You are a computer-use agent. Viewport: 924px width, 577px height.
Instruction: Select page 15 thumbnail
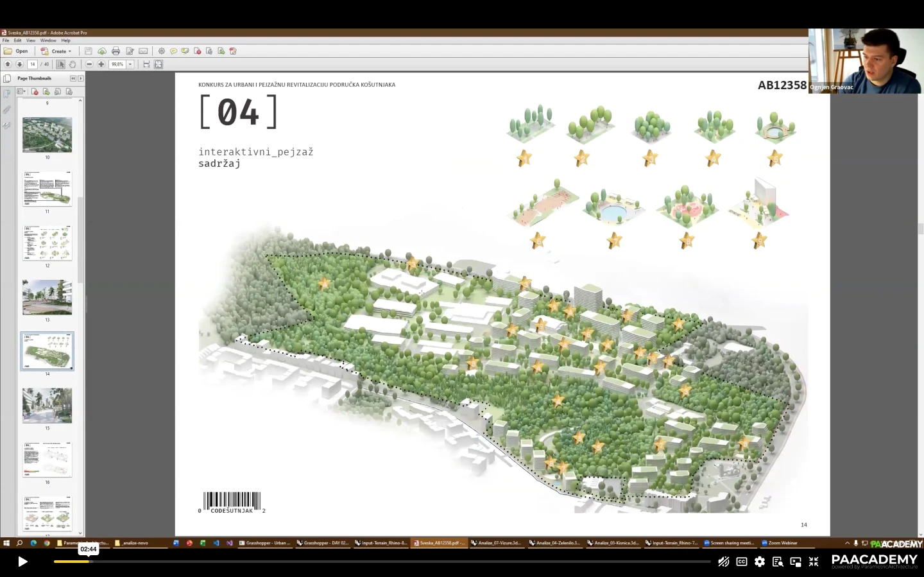tap(47, 405)
